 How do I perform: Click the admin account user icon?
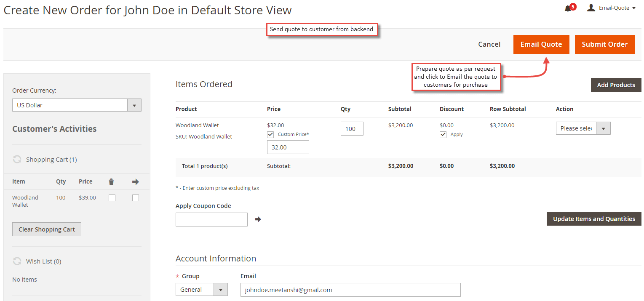591,7
